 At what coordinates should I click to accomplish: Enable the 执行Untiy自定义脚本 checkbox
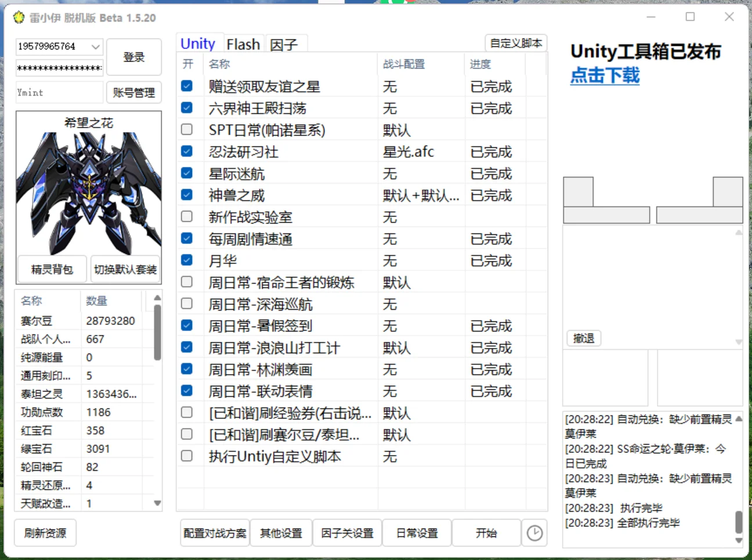[187, 456]
